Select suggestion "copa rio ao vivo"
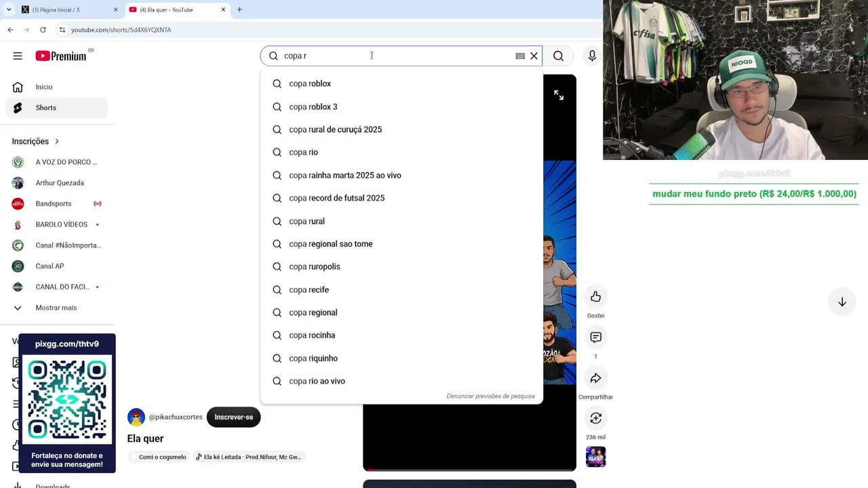 [x=401, y=381]
